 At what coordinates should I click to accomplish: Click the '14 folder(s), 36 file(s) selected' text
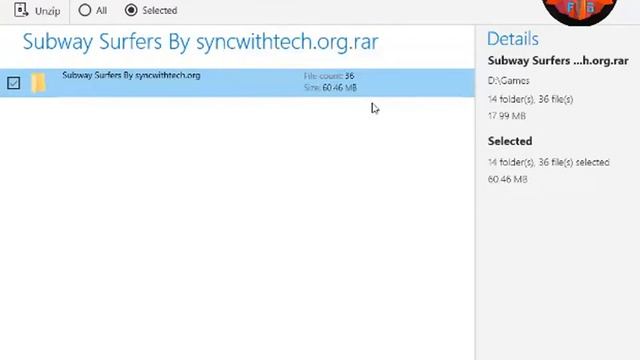click(x=549, y=162)
